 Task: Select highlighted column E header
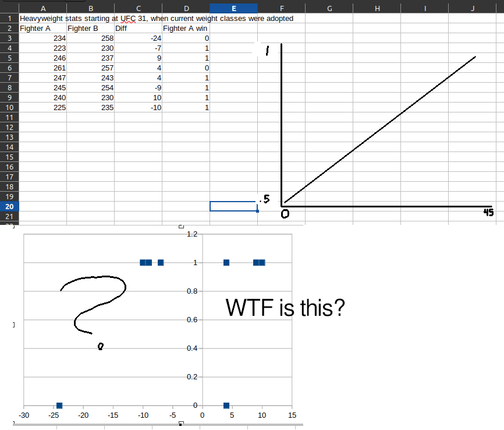(234, 8)
